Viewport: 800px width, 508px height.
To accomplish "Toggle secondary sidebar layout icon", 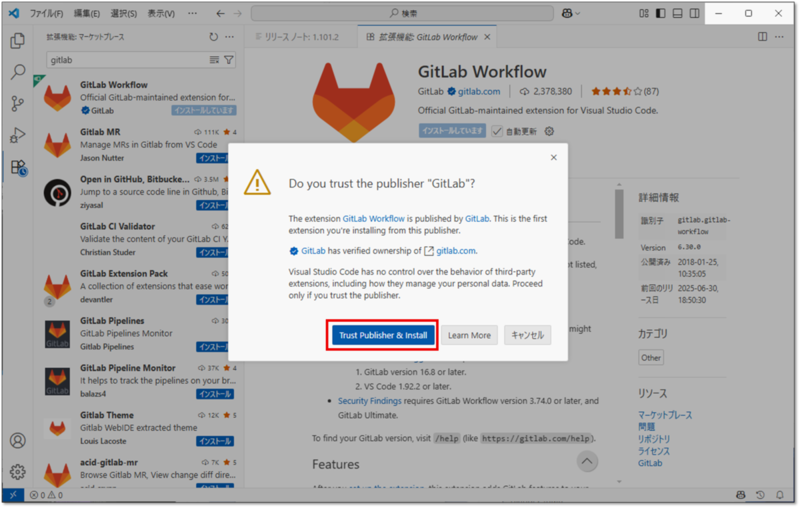I will point(694,13).
